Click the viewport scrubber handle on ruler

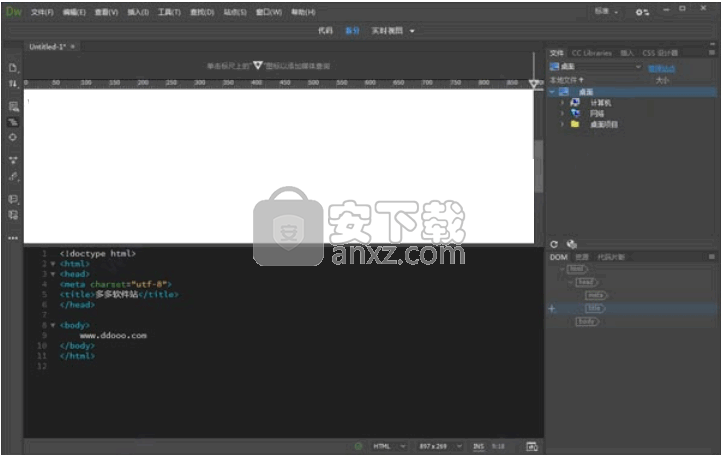click(x=534, y=83)
